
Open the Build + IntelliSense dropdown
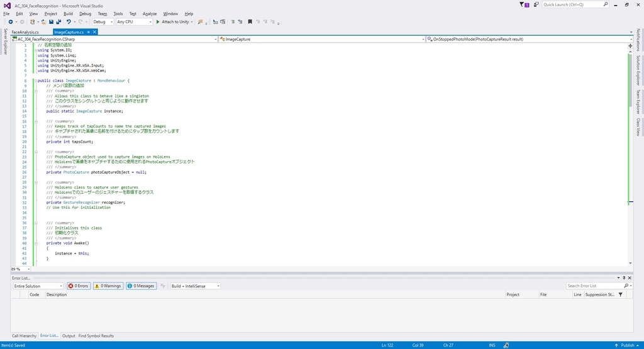coord(195,285)
